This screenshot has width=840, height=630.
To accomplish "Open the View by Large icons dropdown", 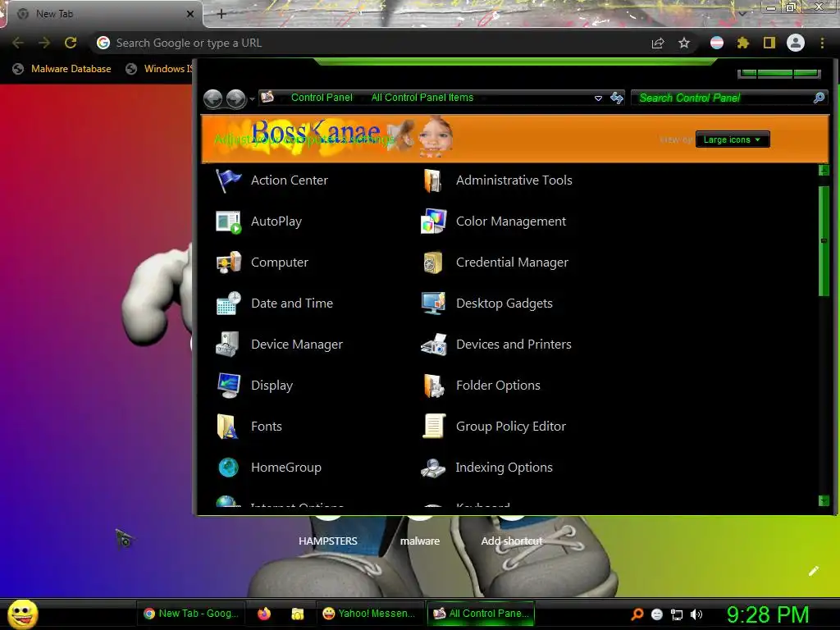I will [x=733, y=139].
